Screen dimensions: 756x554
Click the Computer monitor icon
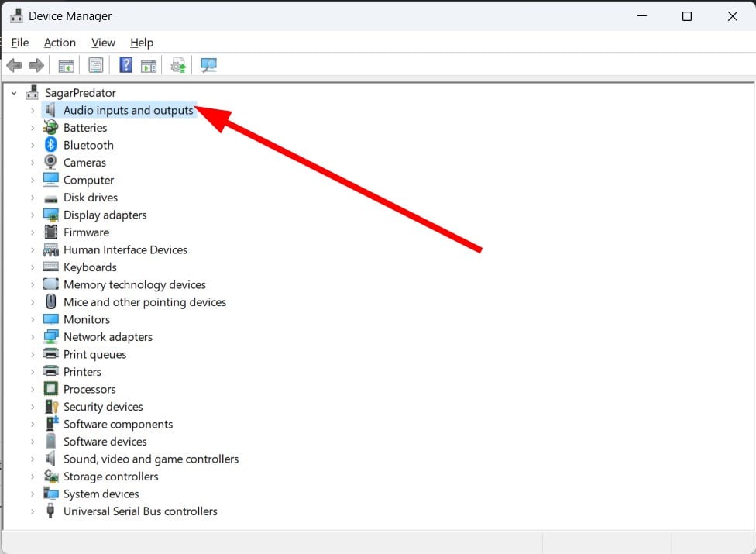(50, 179)
